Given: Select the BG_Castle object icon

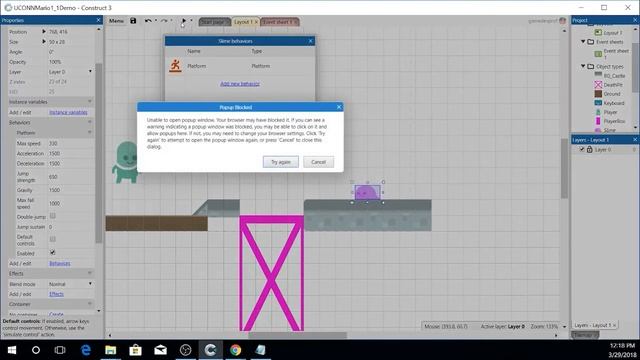Looking at the screenshot, I should click(598, 75).
